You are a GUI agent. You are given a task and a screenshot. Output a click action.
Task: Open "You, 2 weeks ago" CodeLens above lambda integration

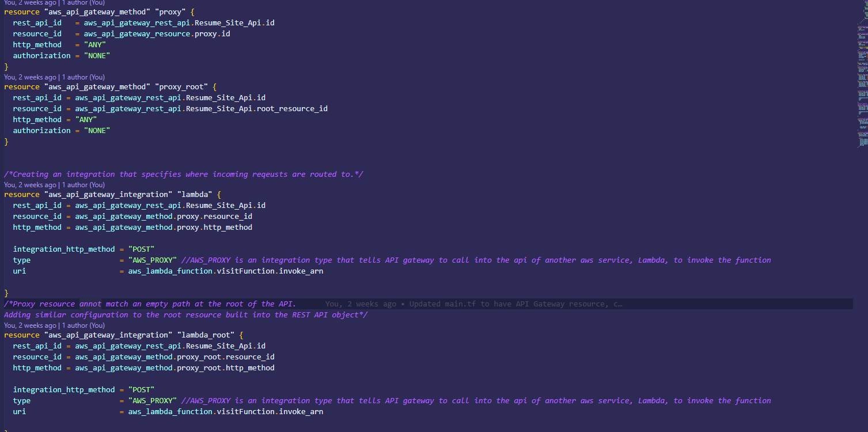tap(30, 185)
